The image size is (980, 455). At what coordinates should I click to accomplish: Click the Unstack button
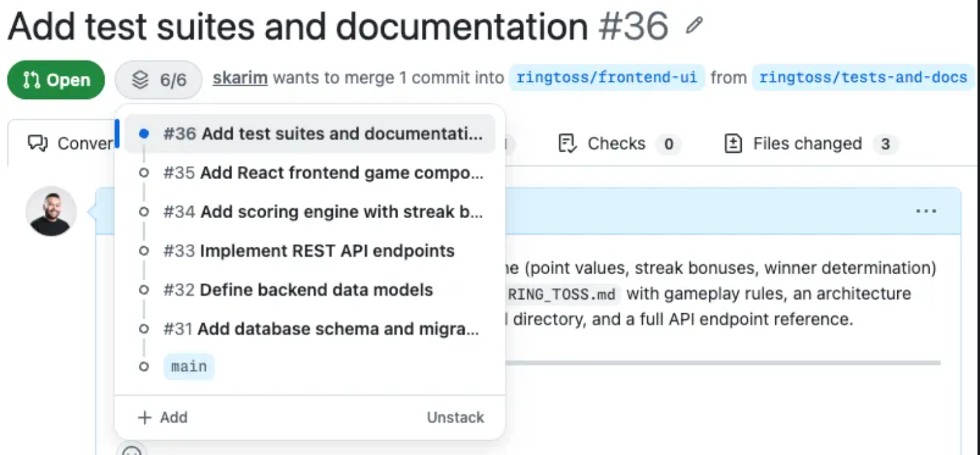click(455, 418)
